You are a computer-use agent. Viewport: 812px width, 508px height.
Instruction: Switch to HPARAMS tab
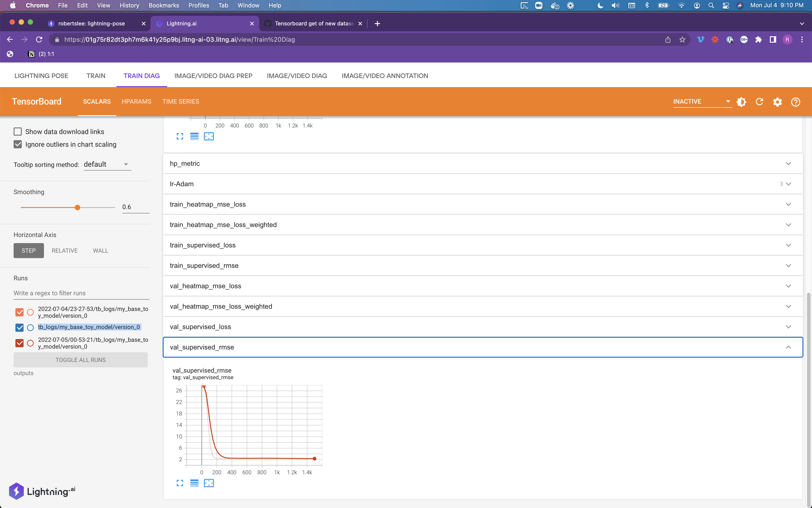click(136, 101)
